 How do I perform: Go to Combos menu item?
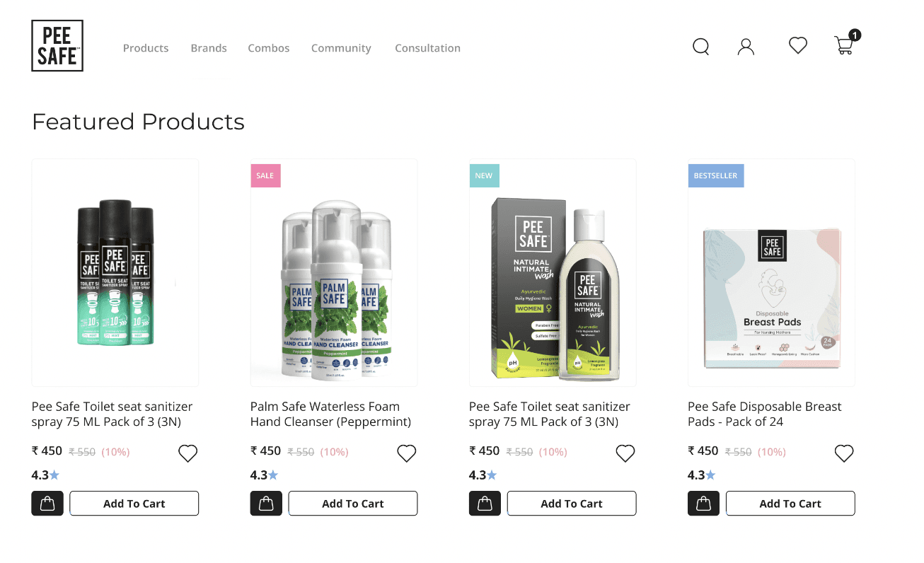point(269,48)
